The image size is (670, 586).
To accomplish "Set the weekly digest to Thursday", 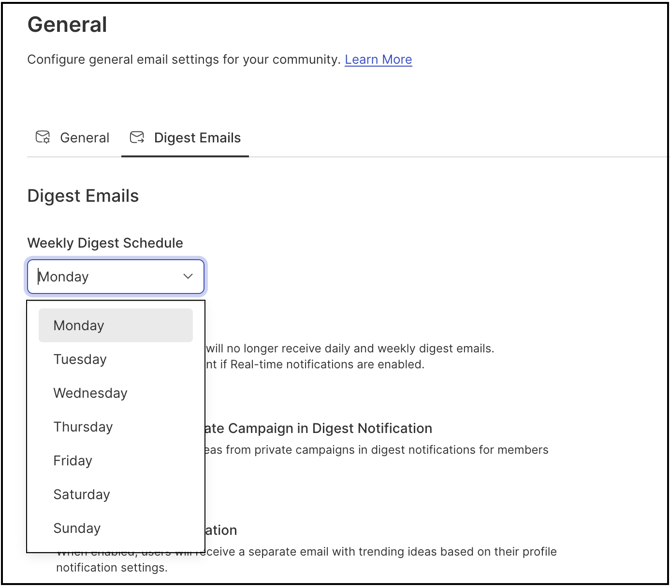I will pos(83,427).
